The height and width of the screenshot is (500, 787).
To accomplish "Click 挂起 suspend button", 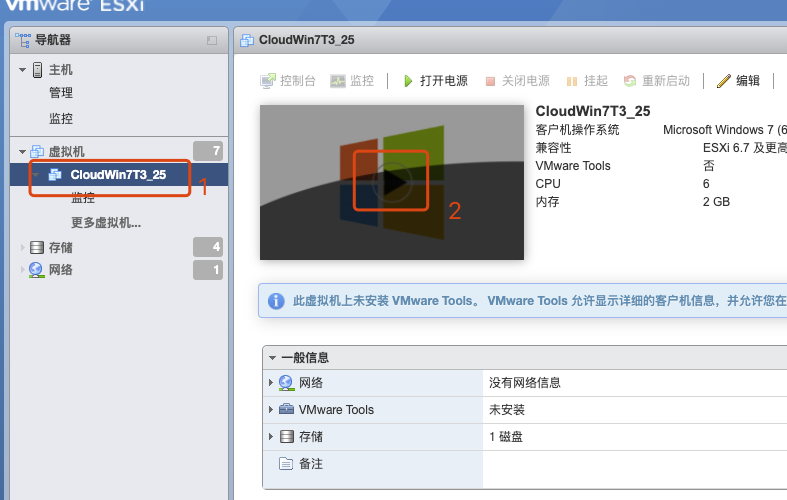I will [587, 81].
